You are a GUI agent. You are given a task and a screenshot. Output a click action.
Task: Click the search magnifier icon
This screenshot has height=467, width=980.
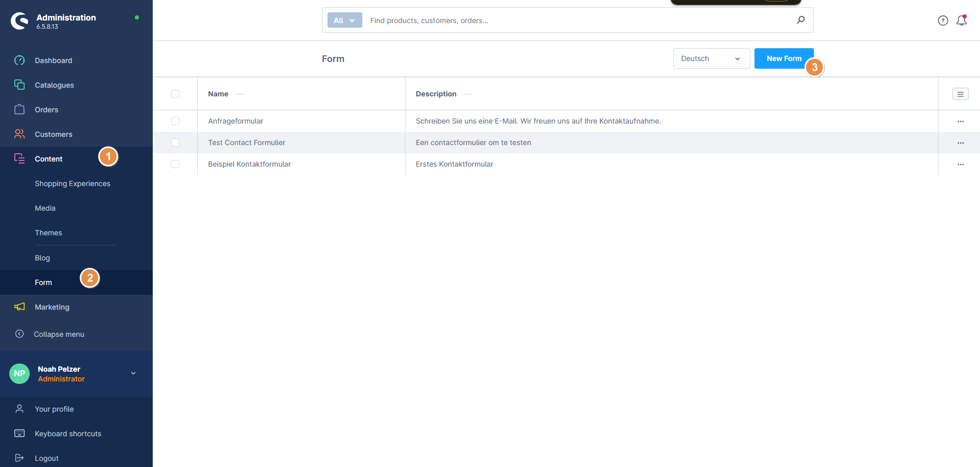(801, 20)
